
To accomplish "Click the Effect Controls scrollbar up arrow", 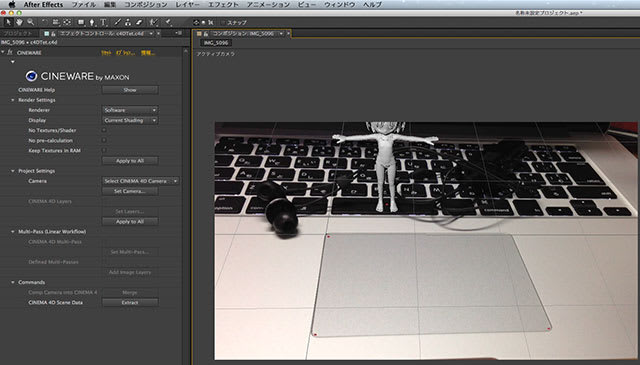I will (x=186, y=51).
